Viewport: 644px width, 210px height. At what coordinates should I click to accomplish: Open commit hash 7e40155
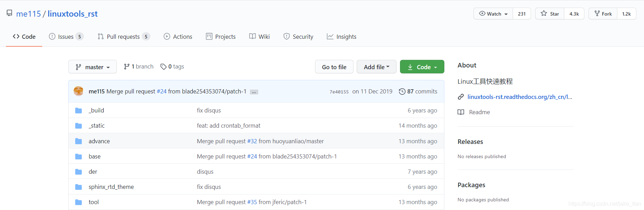[x=339, y=92]
